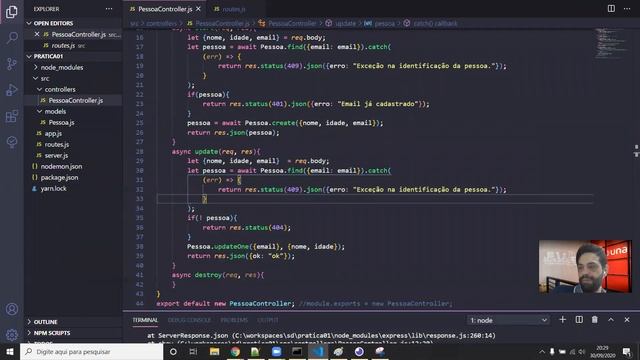640x360 pixels.
Task: Show hidden system tray icons
Action: (542, 351)
